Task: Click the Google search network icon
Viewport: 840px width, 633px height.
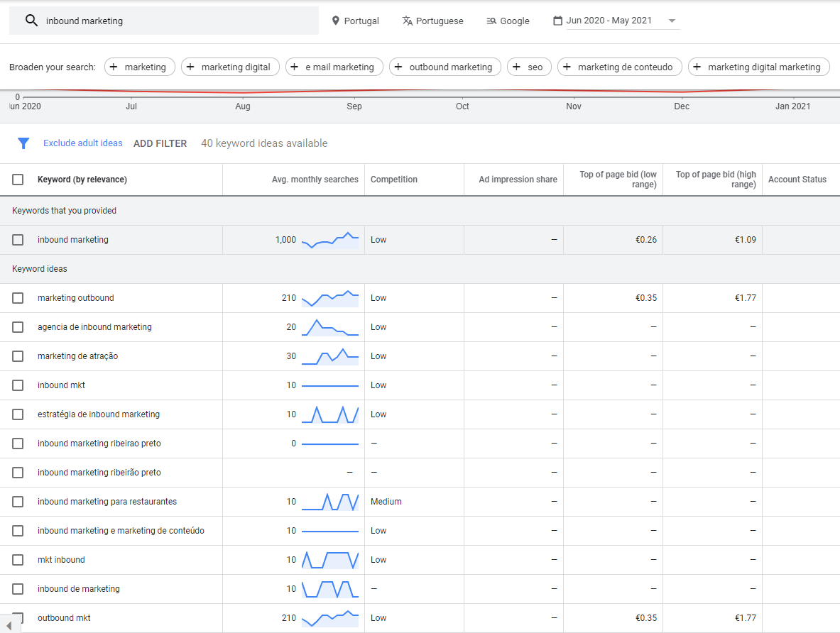Action: coord(491,21)
